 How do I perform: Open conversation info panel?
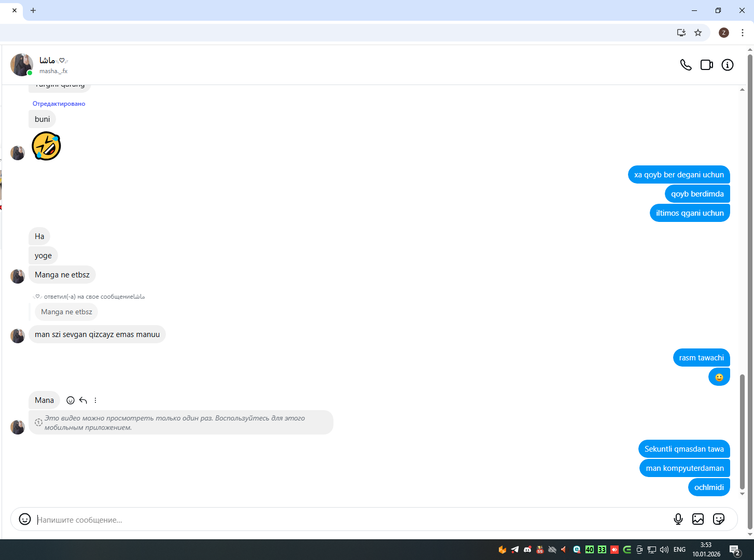click(x=728, y=65)
